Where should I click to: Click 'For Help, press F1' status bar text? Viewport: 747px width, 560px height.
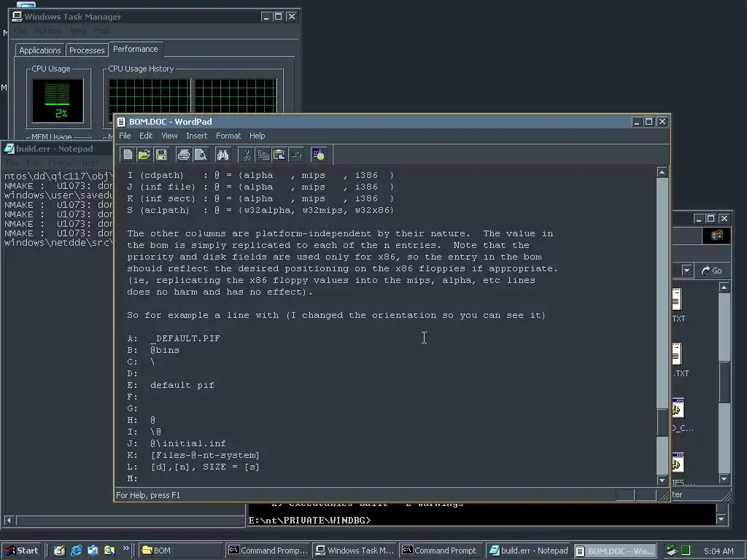(x=148, y=495)
